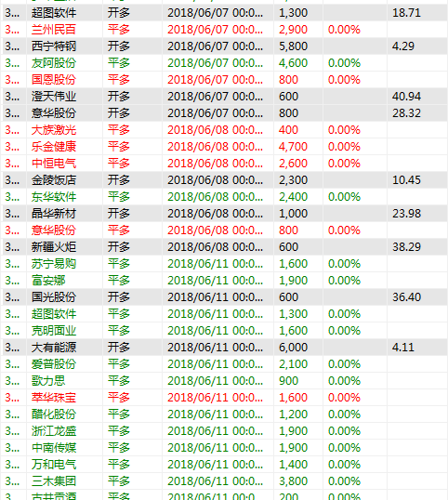The image size is (448, 500).
Task: Click the red 兰州民百 stock name
Action: pyautogui.click(x=54, y=30)
